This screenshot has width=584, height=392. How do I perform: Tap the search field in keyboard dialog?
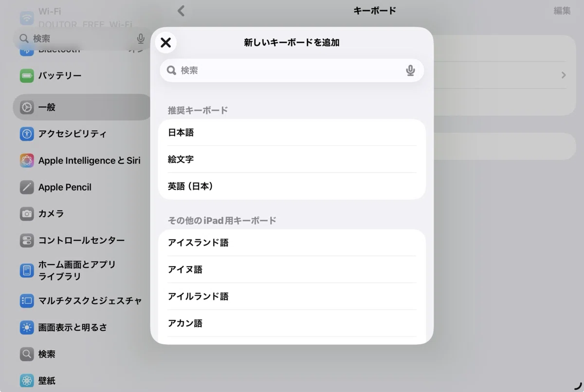(x=292, y=71)
